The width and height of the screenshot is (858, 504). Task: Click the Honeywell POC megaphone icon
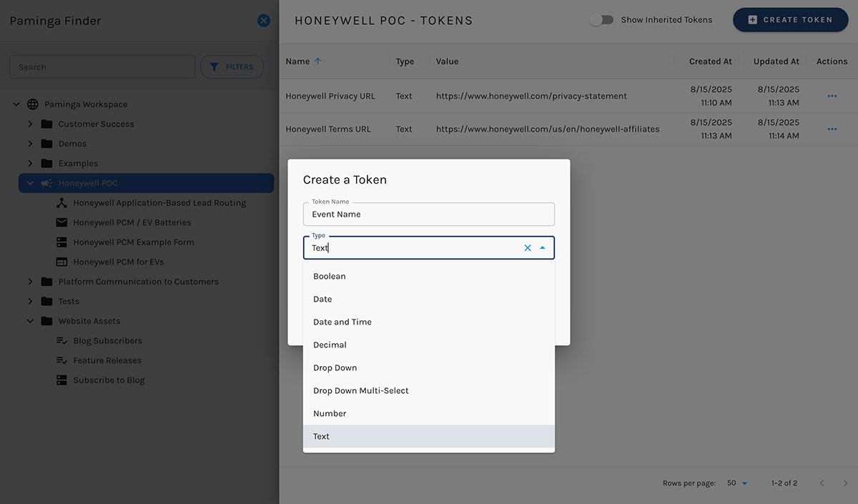[x=47, y=183]
